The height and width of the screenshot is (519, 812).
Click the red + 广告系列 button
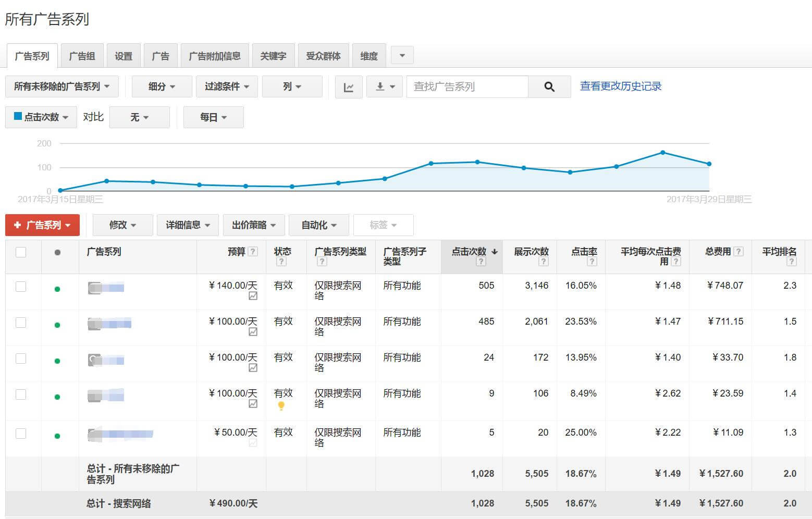42,225
